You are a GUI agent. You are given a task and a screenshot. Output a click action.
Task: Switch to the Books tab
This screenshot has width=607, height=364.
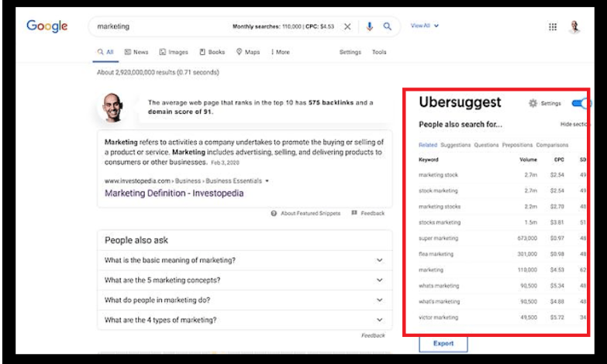tap(212, 52)
